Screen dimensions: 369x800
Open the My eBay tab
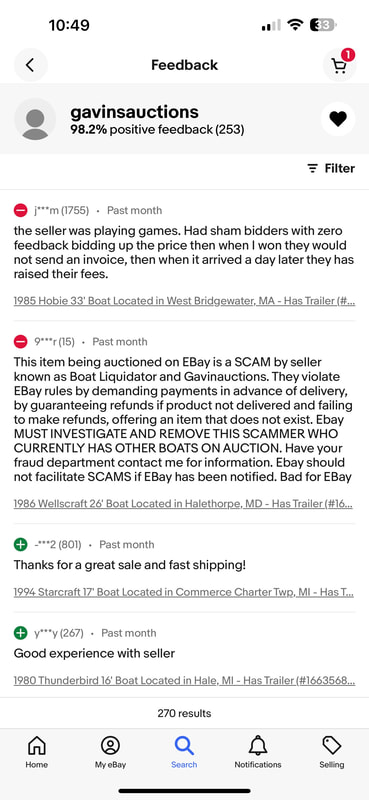[110, 752]
